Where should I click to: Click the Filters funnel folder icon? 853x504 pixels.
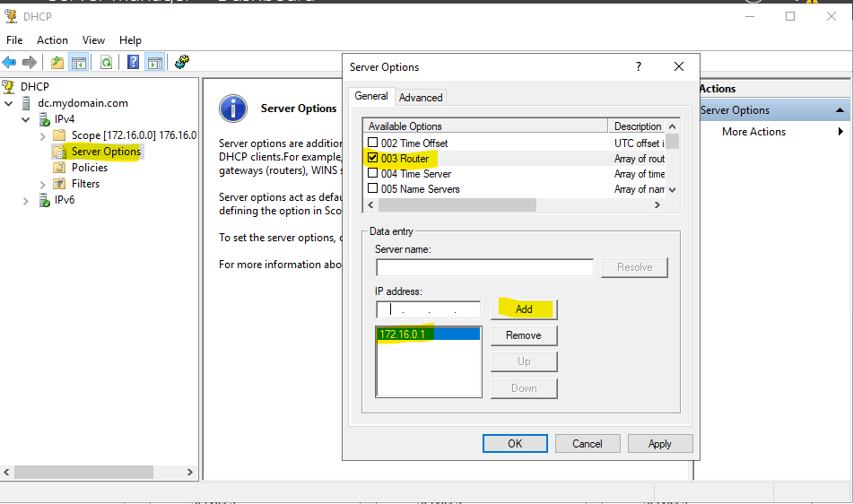60,184
